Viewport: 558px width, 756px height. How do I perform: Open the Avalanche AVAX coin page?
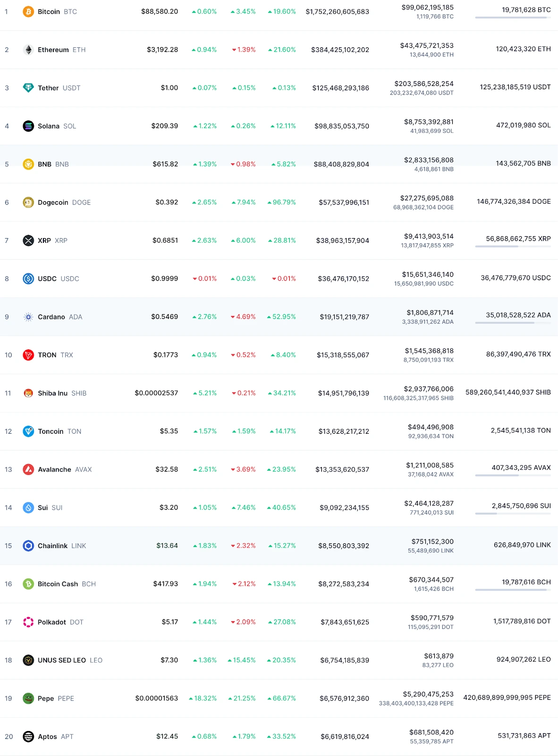pos(65,470)
